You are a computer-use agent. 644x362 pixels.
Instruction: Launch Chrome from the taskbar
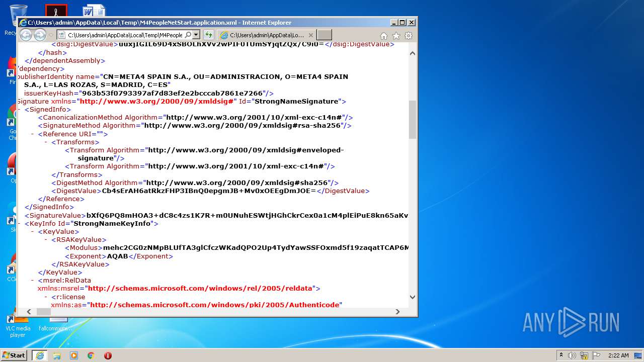click(91, 355)
